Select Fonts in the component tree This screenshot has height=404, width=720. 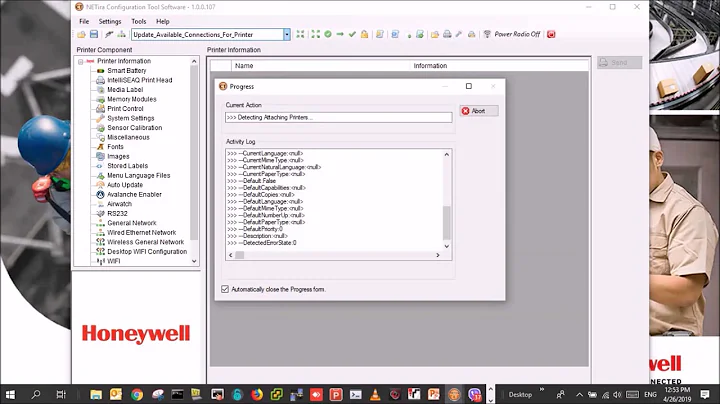tap(115, 147)
